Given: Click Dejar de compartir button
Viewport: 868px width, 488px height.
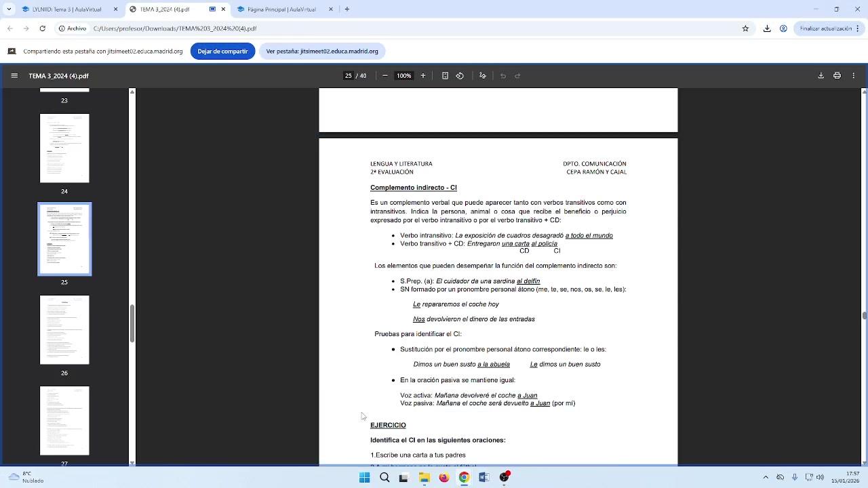Looking at the screenshot, I should point(222,52).
